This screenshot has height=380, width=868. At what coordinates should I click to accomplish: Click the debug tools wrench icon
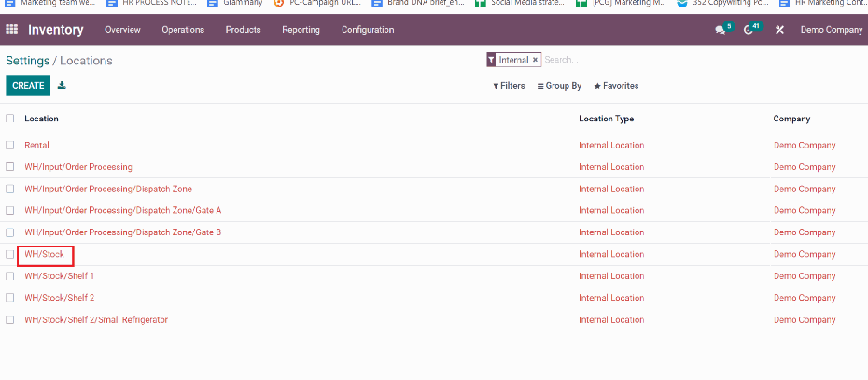pyautogui.click(x=779, y=30)
